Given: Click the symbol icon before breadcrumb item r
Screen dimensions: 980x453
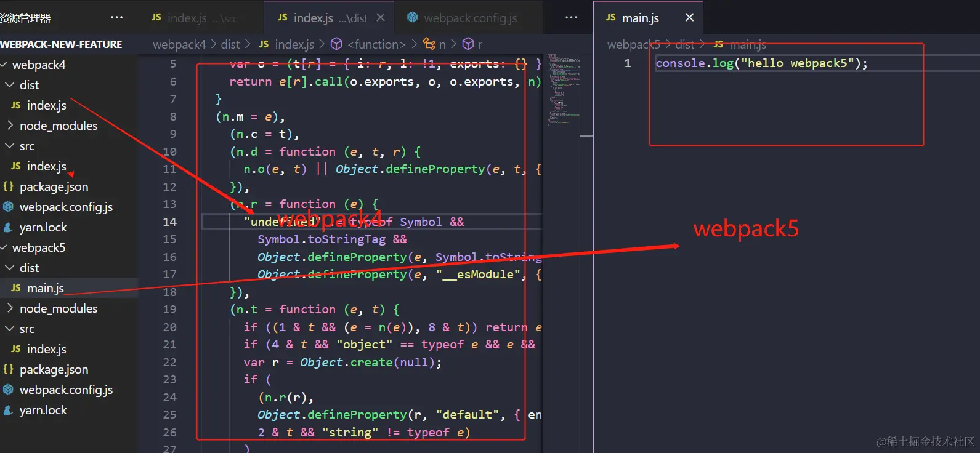Looking at the screenshot, I should [x=468, y=44].
